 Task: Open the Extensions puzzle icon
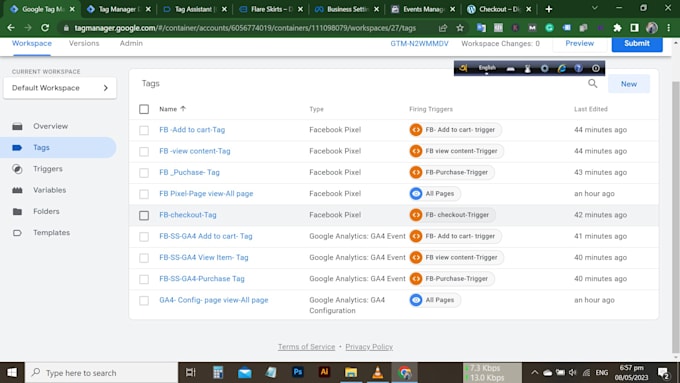(617, 28)
